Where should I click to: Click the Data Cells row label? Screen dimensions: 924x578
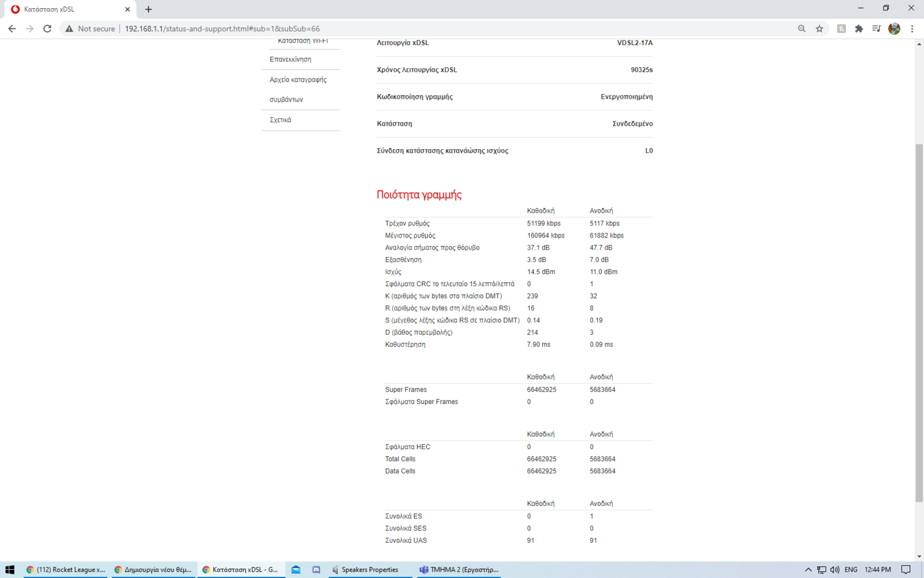pos(400,472)
